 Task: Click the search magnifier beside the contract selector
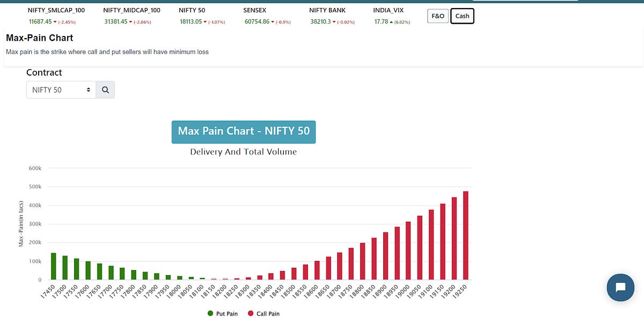pos(105,89)
